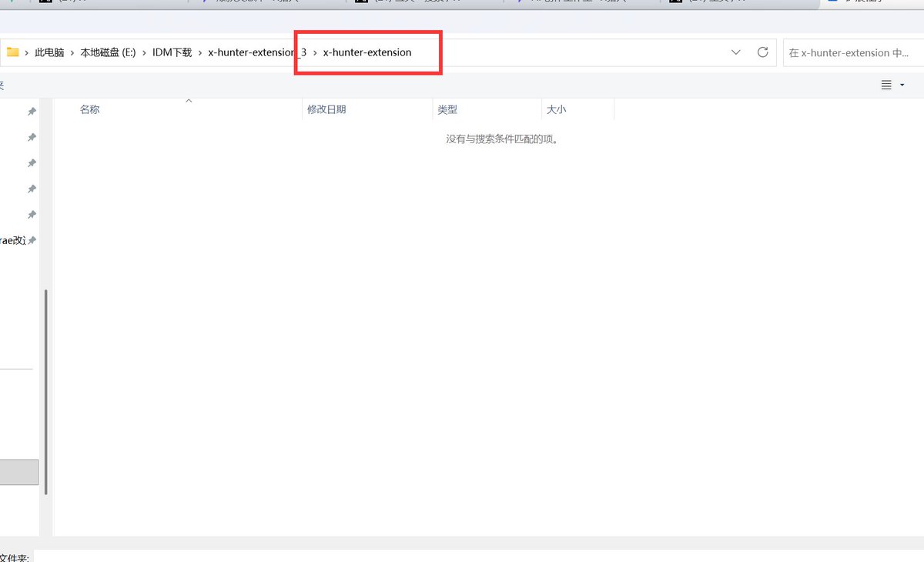Sort by the 名称 column header
Image resolution: width=924 pixels, height=562 pixels.
tap(90, 109)
